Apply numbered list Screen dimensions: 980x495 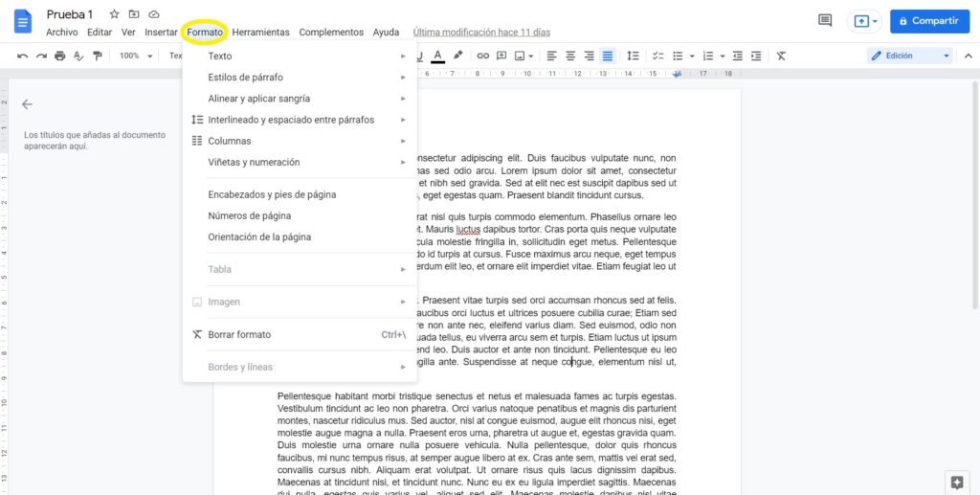tap(708, 56)
